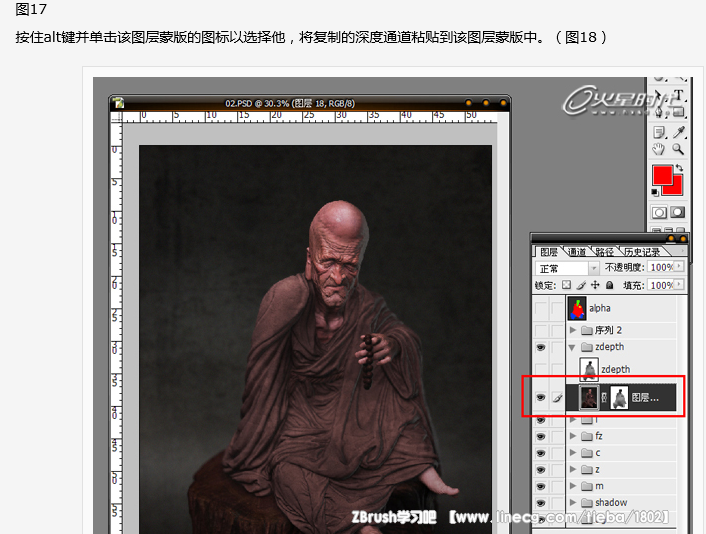Select the Hand tool
Image resolution: width=706 pixels, height=534 pixels.
(x=659, y=149)
